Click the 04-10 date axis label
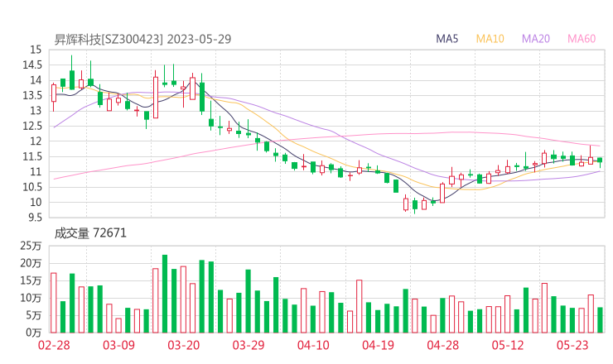 pyautogui.click(x=313, y=345)
